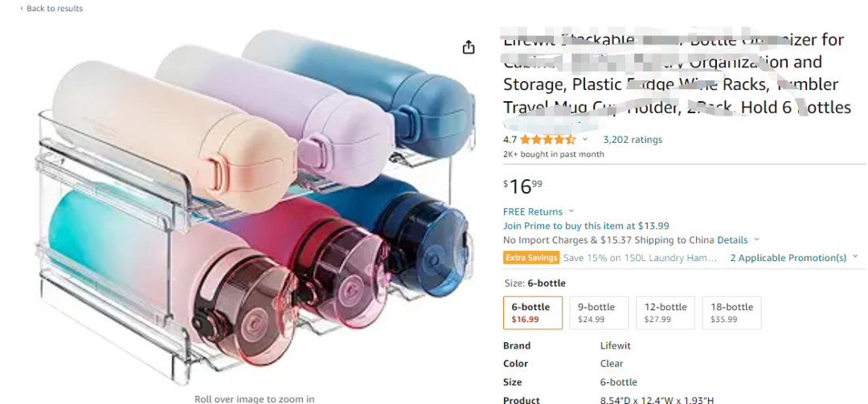868x404 pixels.
Task: Click the orange Extra Savings badge
Action: [x=531, y=258]
